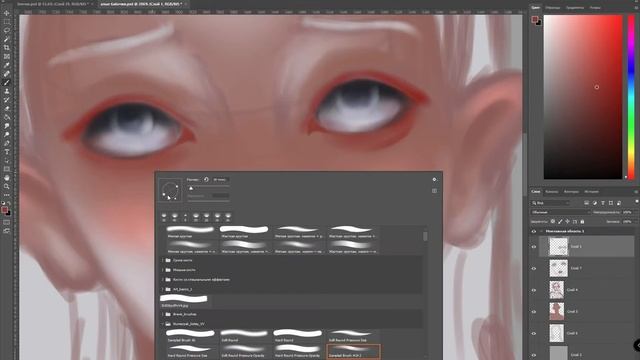Switch to the Каналы tab
This screenshot has width=640, height=360.
pyautogui.click(x=551, y=191)
